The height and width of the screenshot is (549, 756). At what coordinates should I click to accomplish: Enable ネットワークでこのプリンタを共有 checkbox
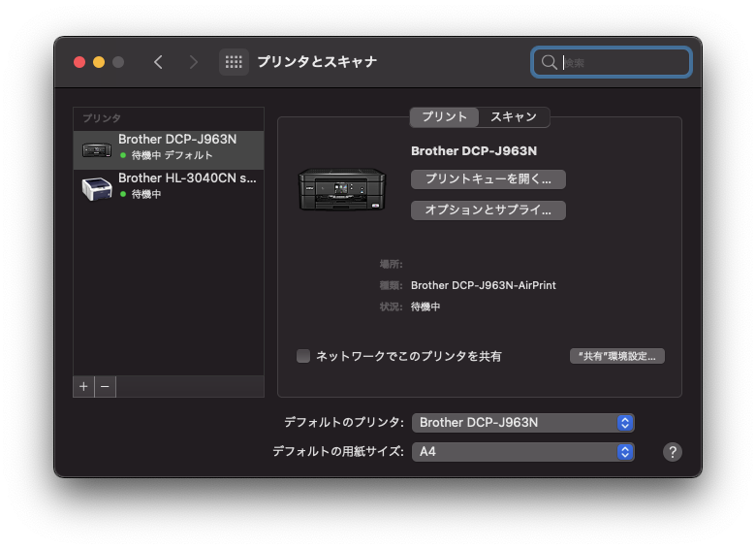pos(303,356)
